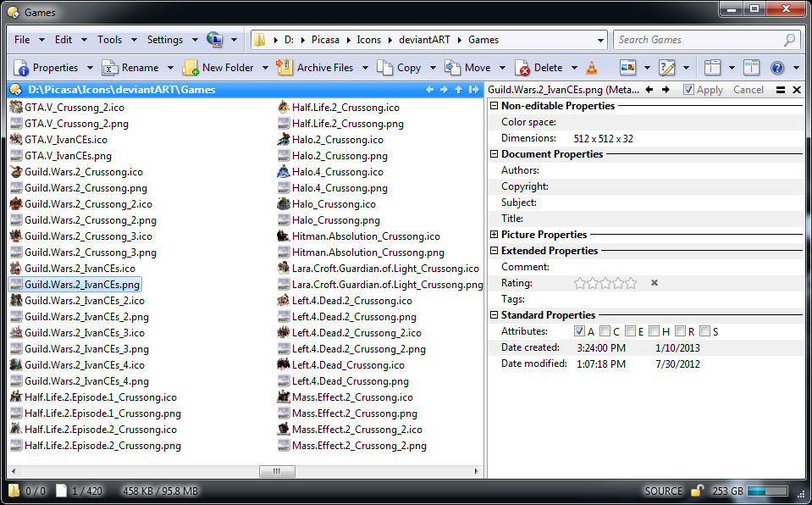This screenshot has width=812, height=505.
Task: Expand the Picture Properties section
Action: click(494, 235)
